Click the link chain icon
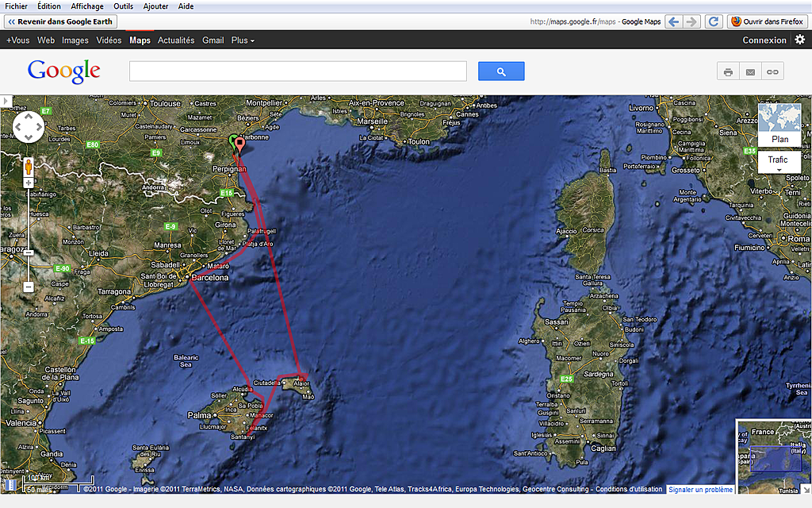Viewport: 812px width, 508px height. (772, 72)
